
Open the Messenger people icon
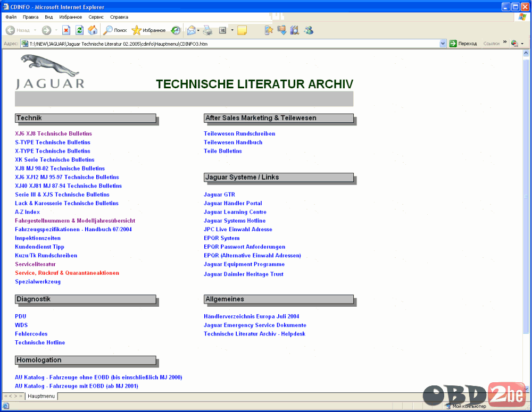[309, 30]
